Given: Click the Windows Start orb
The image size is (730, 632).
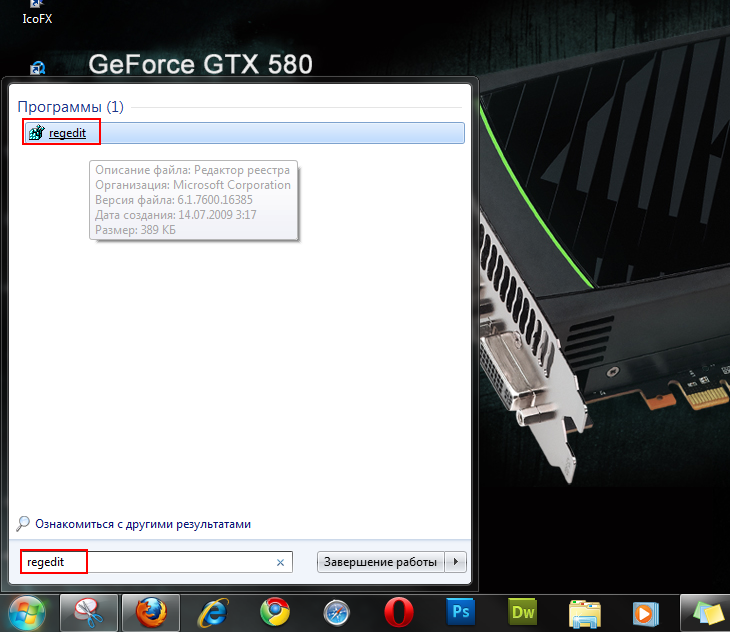Looking at the screenshot, I should click(x=27, y=613).
